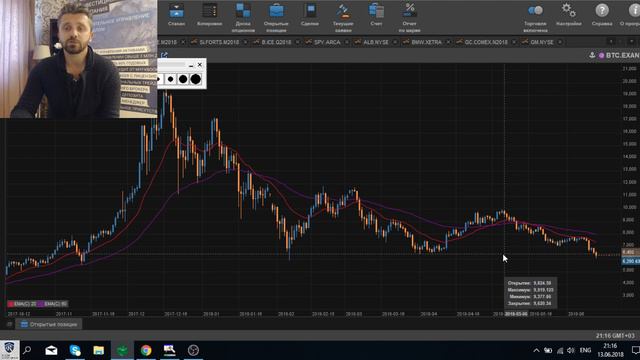Screen dimensions: 640x360
Task: Open the Стакан order book tool
Action: [x=176, y=15]
